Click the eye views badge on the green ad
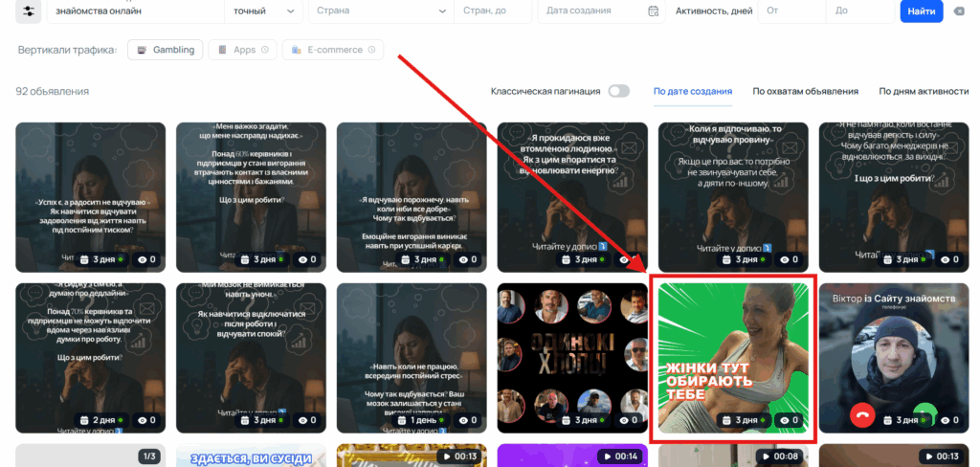Screen dimensions: 980x467 tap(789, 420)
